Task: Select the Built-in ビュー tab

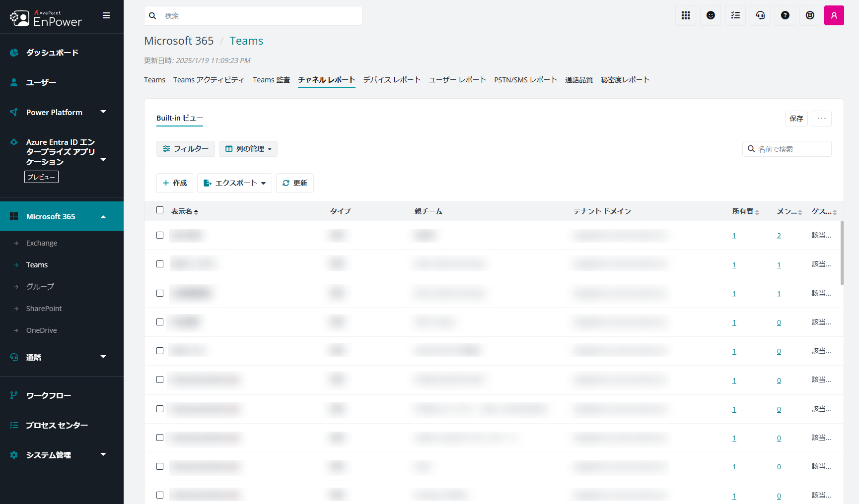Action: tap(180, 118)
